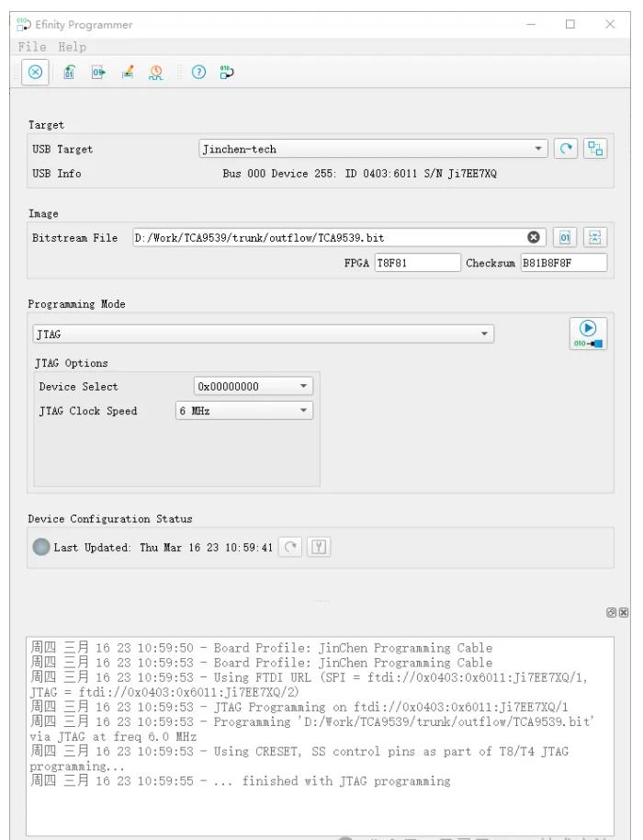643x840 pixels.
Task: Click the export bitstream arrow toolbar icon
Action: click(98, 72)
